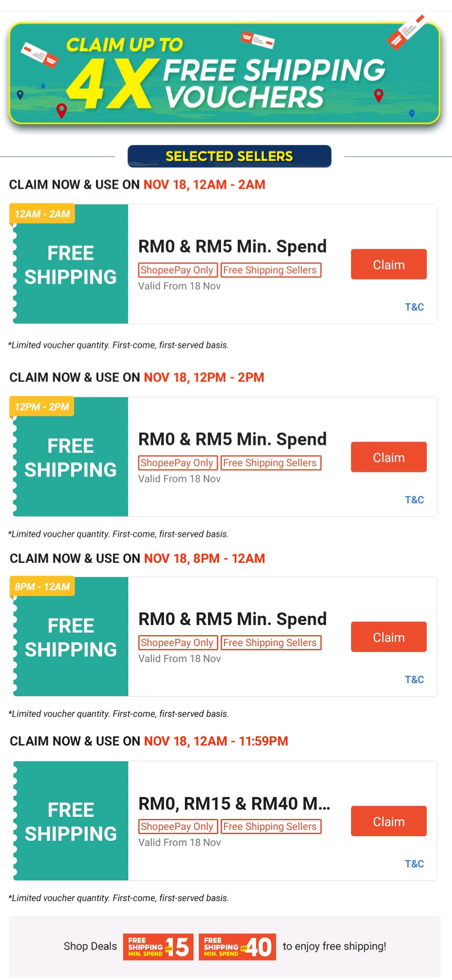This screenshot has width=452, height=980.
Task: Select the Selected Sellers header tab
Action: (x=229, y=156)
